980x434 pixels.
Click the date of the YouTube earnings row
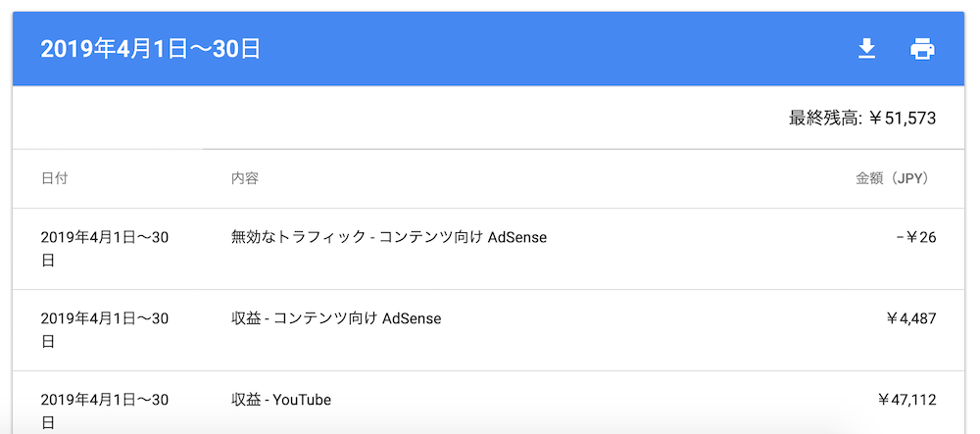tap(105, 410)
